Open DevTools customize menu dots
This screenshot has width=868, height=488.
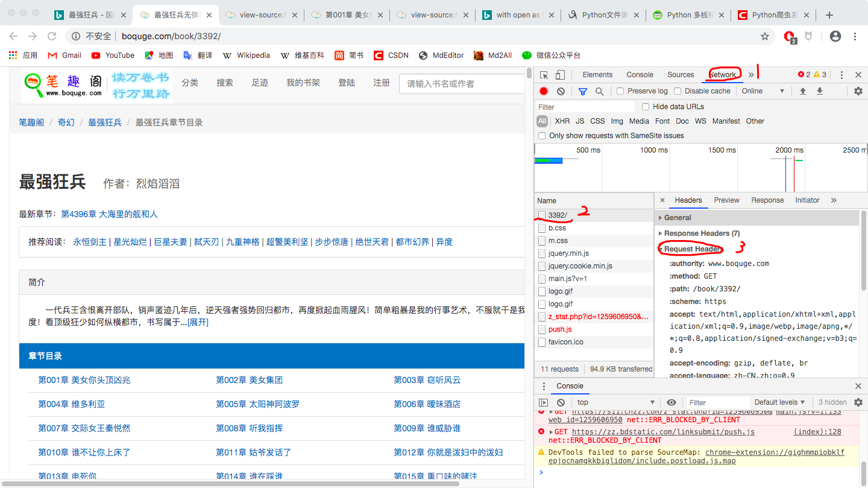(x=842, y=75)
